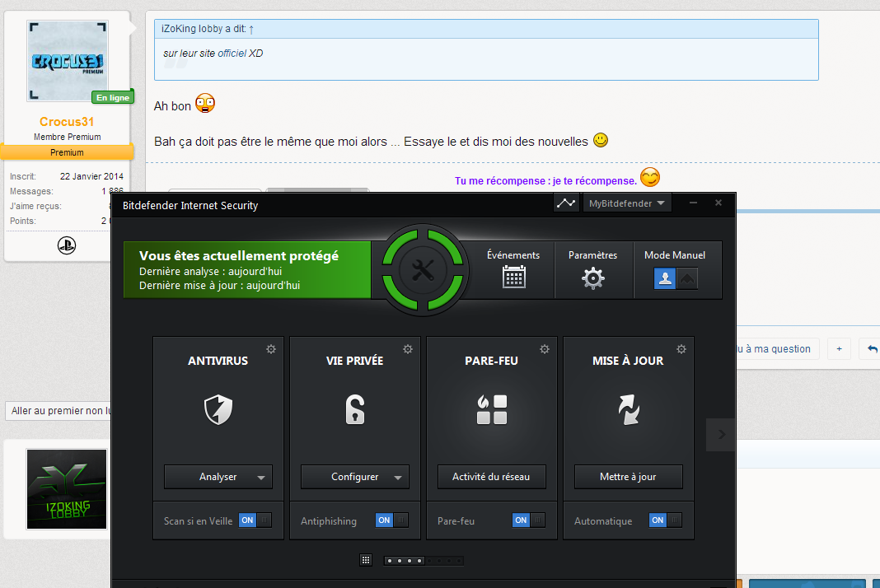This screenshot has width=880, height=588.
Task: Click the reply arrow icon in forum page
Action: pyautogui.click(x=872, y=349)
